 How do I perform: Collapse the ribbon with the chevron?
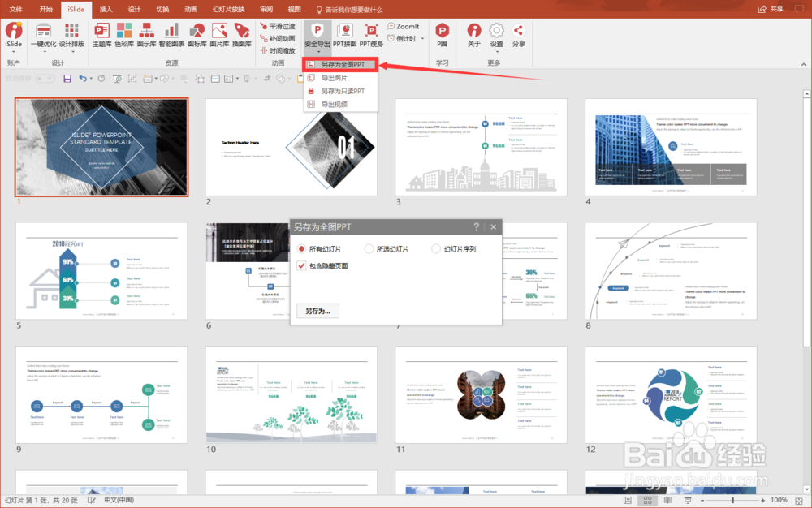click(x=804, y=65)
